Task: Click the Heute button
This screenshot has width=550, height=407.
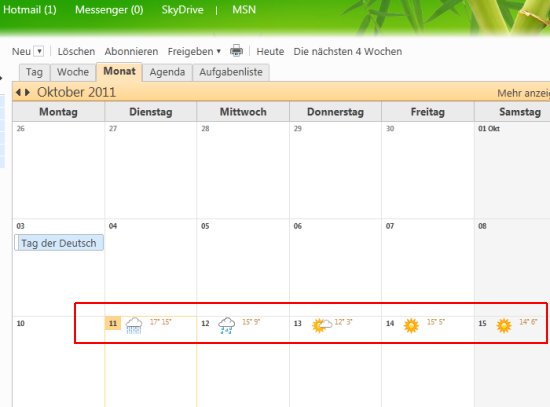Action: click(x=270, y=52)
